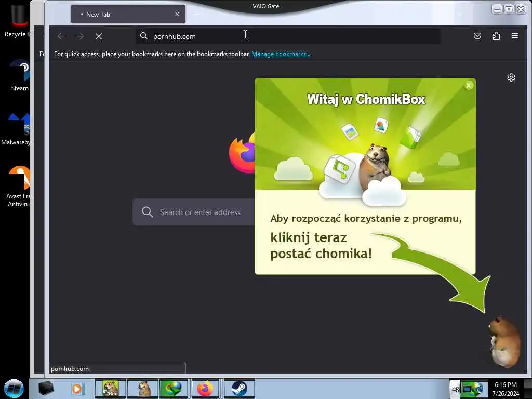Open Internet Download Manager taskbar button
This screenshot has width=532, height=399.
(174, 389)
